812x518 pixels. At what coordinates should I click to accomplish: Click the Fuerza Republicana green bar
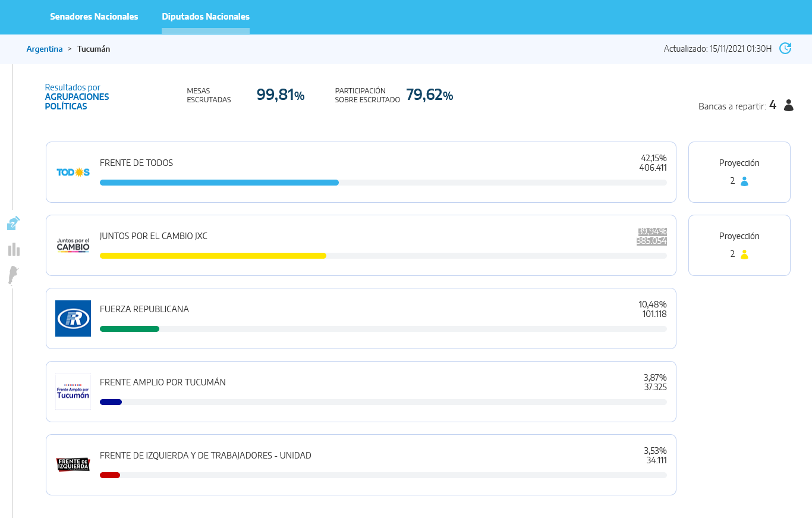click(130, 329)
